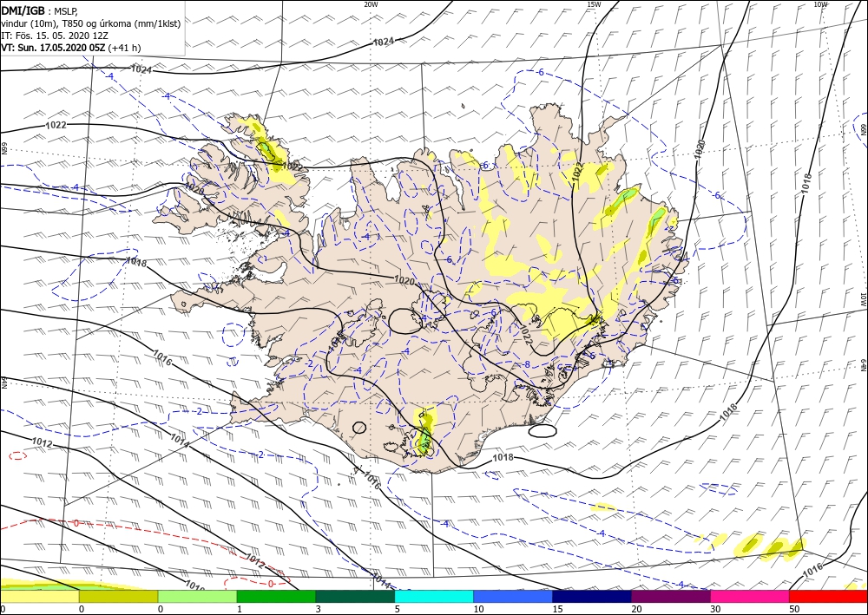Image resolution: width=868 pixels, height=615 pixels.
Task: Pick the cyan 5 mm legend swatch
Action: coord(434,597)
